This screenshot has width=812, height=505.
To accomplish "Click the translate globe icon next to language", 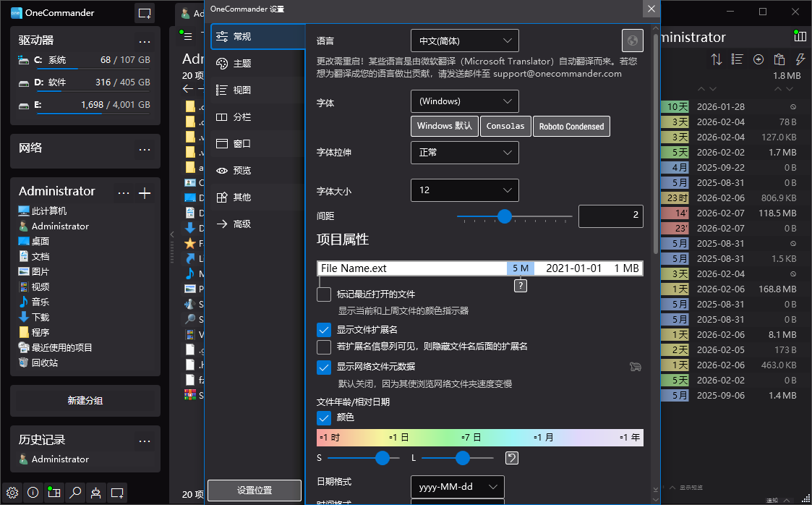I will coord(632,41).
